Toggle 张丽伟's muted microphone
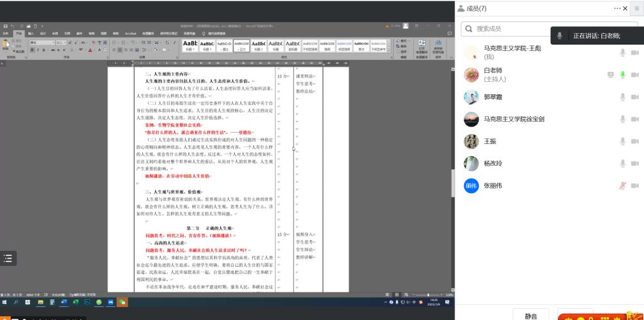This screenshot has width=644, height=320. click(623, 186)
